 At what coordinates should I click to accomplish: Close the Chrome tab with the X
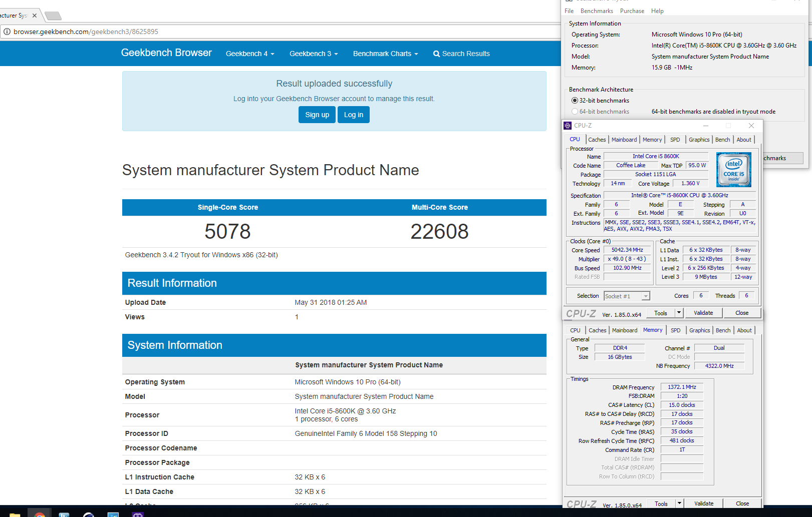(35, 16)
